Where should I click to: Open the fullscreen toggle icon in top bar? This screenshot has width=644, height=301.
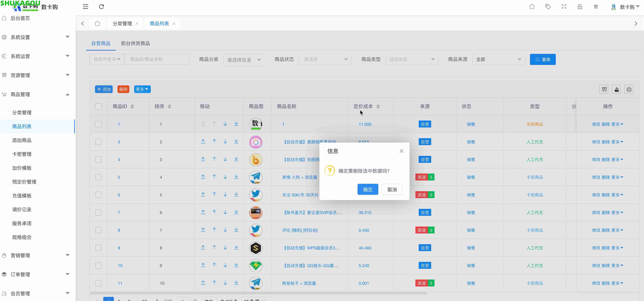[564, 7]
